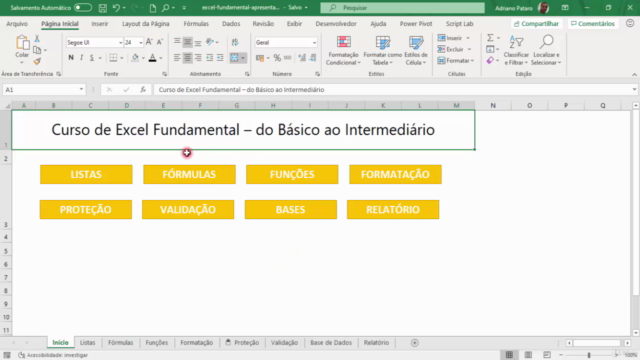Toggle Bold N formatting
Image resolution: width=640 pixels, height=360 pixels.
click(x=71, y=58)
